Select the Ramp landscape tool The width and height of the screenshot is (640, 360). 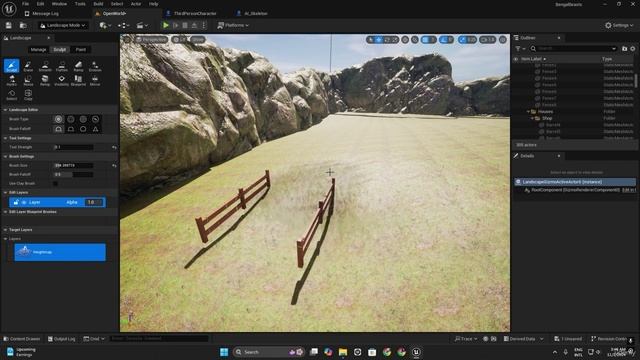click(x=78, y=66)
